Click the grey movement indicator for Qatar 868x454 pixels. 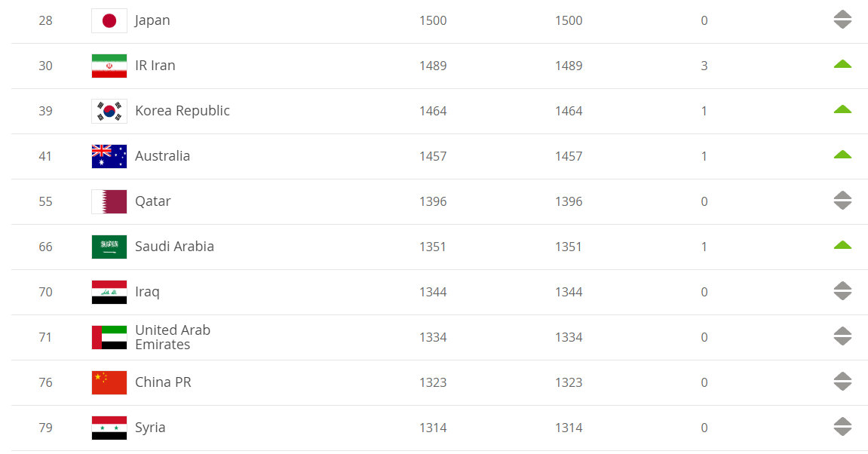pyautogui.click(x=842, y=201)
